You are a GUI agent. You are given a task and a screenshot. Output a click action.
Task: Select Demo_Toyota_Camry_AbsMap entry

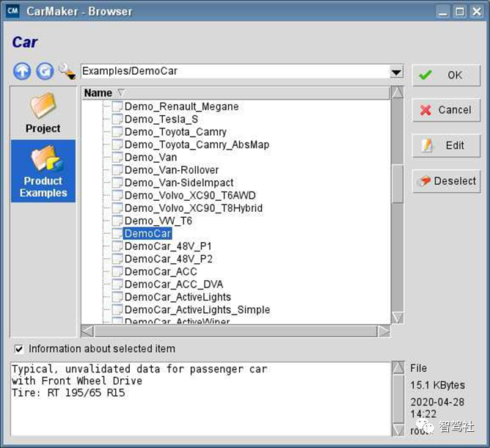197,144
